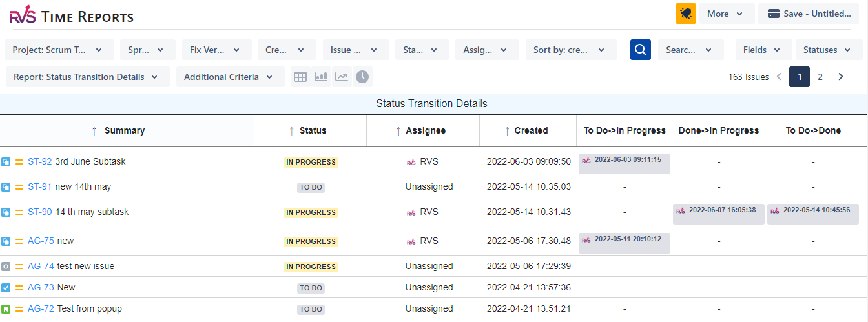Open issue link AG-73

coord(41,288)
